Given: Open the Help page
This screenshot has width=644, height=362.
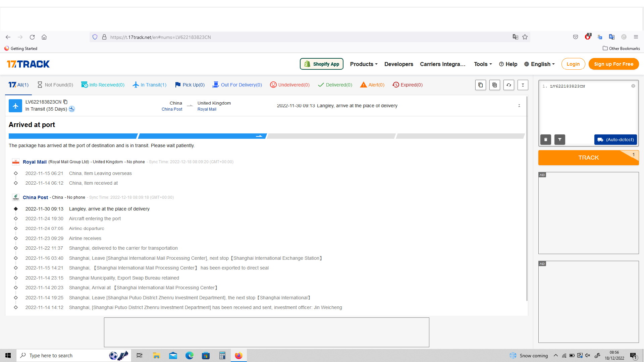Looking at the screenshot, I should coord(508,64).
